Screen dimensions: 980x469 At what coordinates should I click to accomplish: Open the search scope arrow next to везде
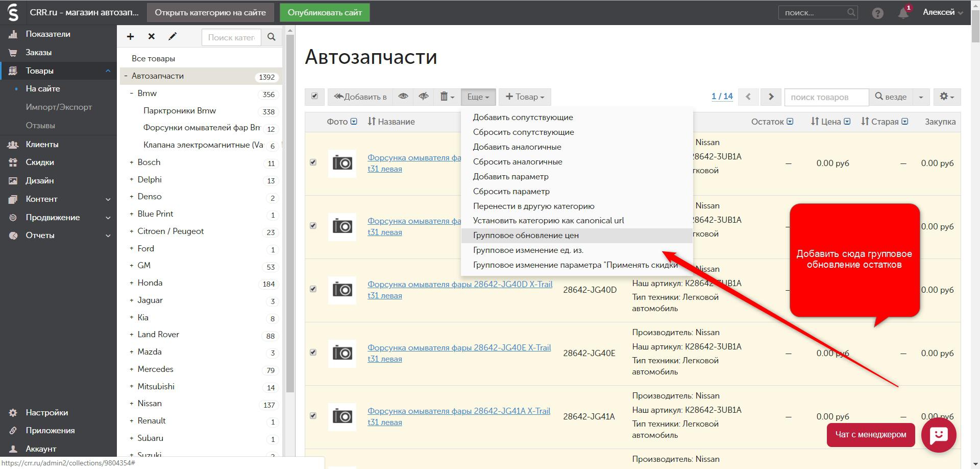[921, 97]
